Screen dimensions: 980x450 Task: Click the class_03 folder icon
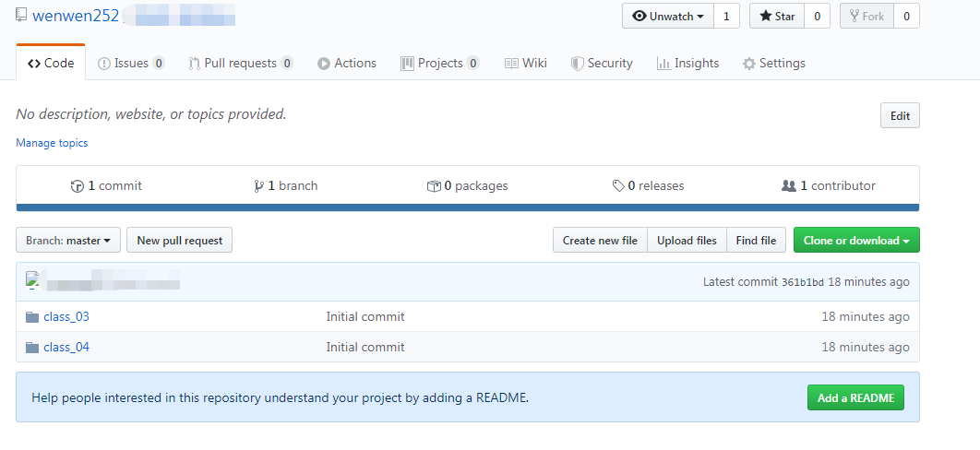point(32,317)
